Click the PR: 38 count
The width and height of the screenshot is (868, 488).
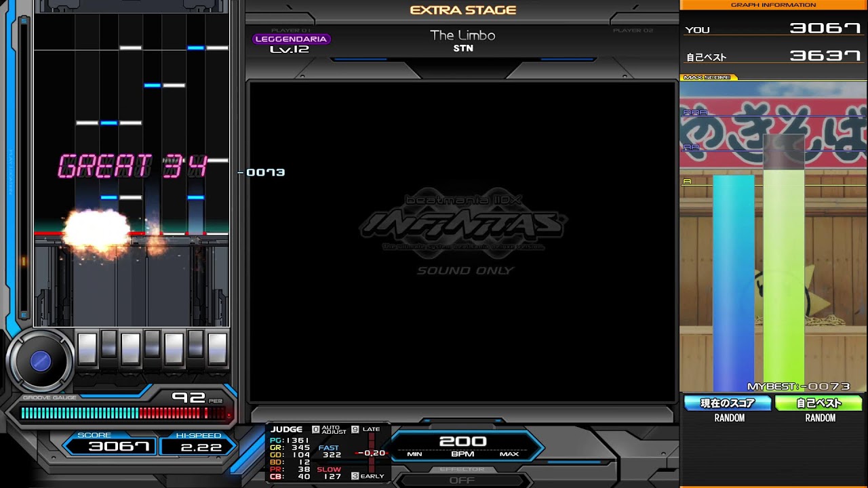(290, 470)
